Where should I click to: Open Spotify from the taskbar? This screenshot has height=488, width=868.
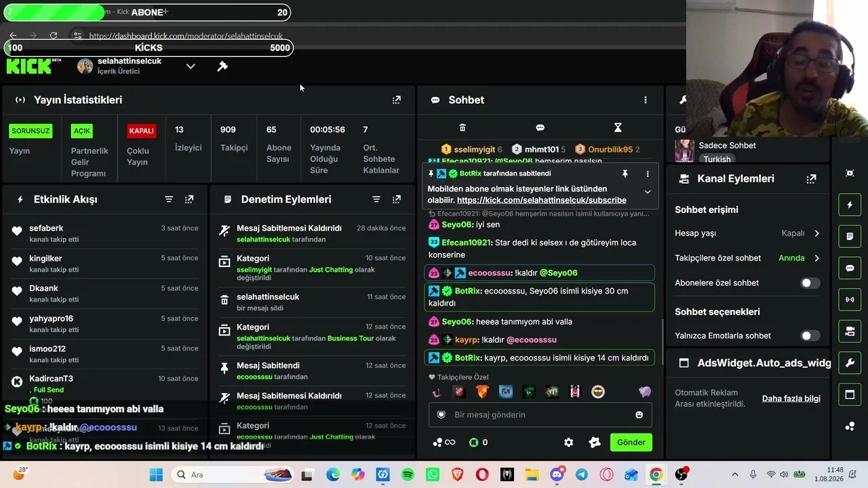408,475
